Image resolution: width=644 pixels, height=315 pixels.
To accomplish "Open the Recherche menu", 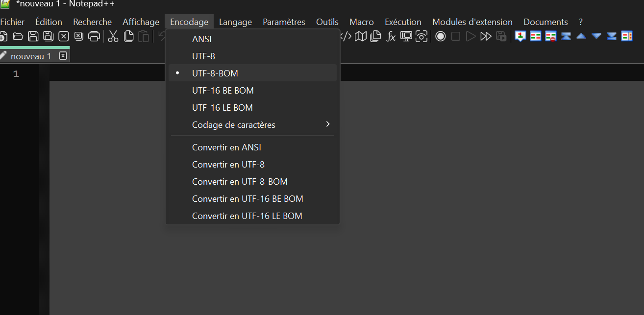I will (x=93, y=22).
